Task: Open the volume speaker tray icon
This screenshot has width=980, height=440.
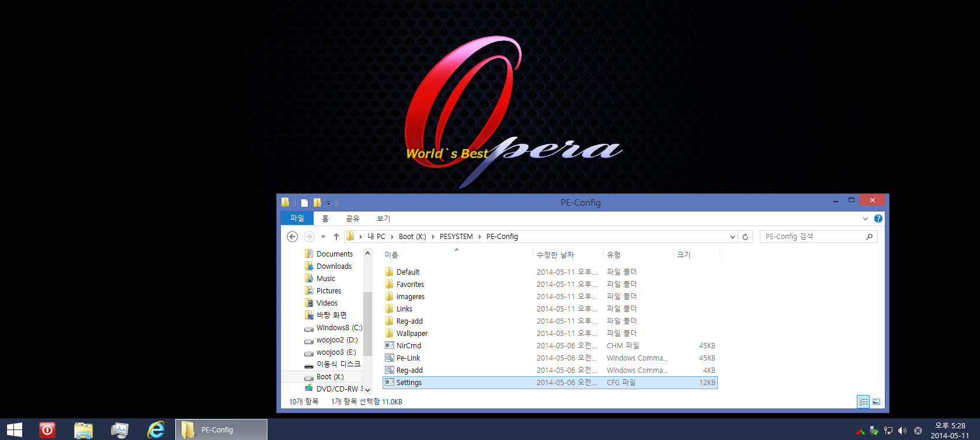Action: [x=902, y=431]
